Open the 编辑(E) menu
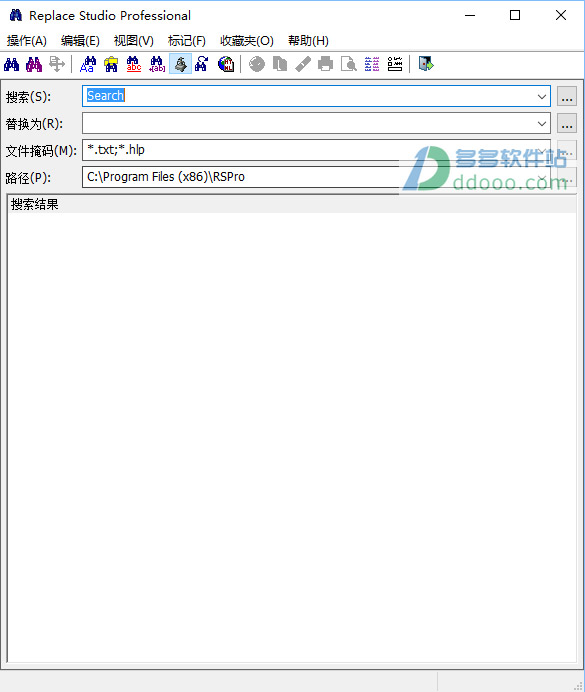This screenshot has width=585, height=692. 80,41
